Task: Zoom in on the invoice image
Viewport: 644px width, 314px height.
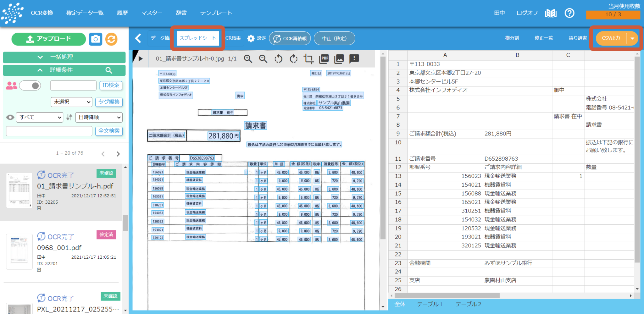Action: pyautogui.click(x=248, y=59)
